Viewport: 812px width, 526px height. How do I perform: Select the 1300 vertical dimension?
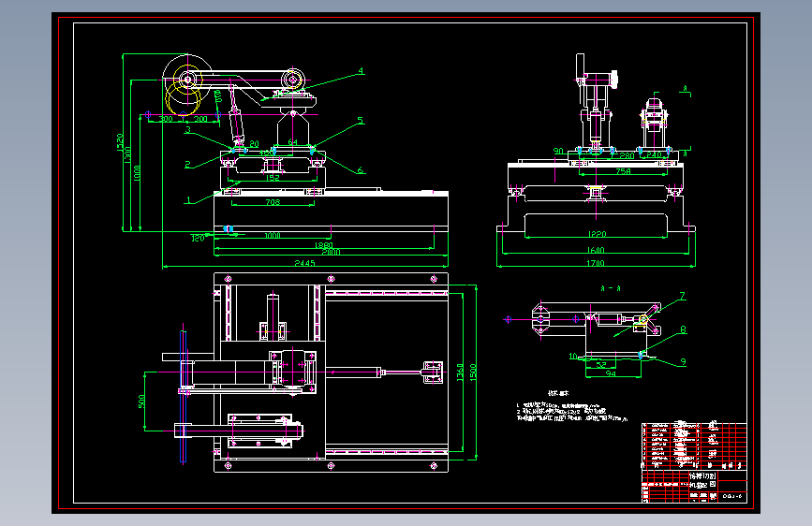[x=128, y=156]
